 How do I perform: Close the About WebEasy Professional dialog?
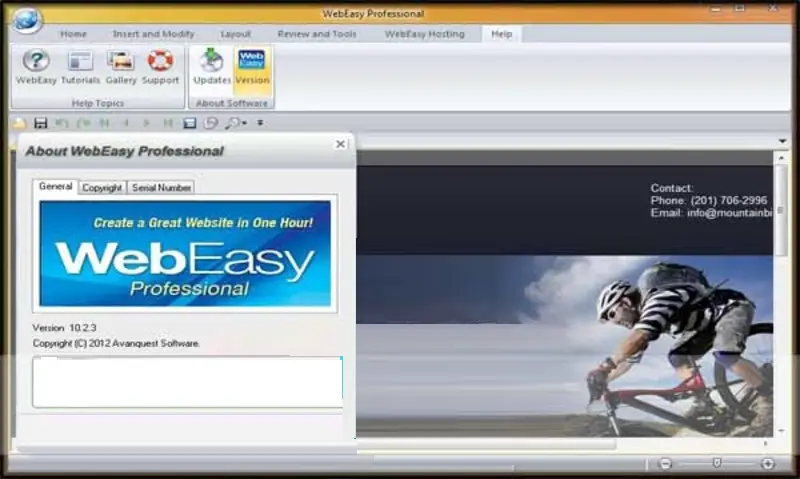click(x=340, y=144)
